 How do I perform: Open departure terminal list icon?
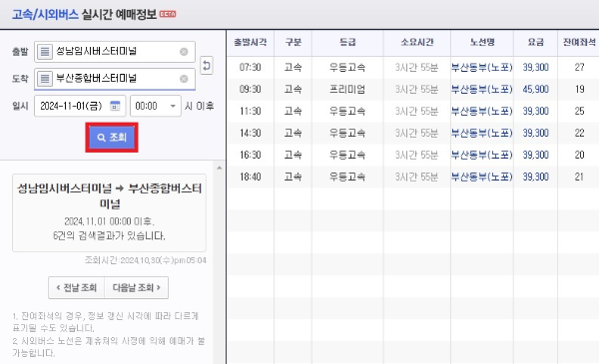[x=45, y=52]
